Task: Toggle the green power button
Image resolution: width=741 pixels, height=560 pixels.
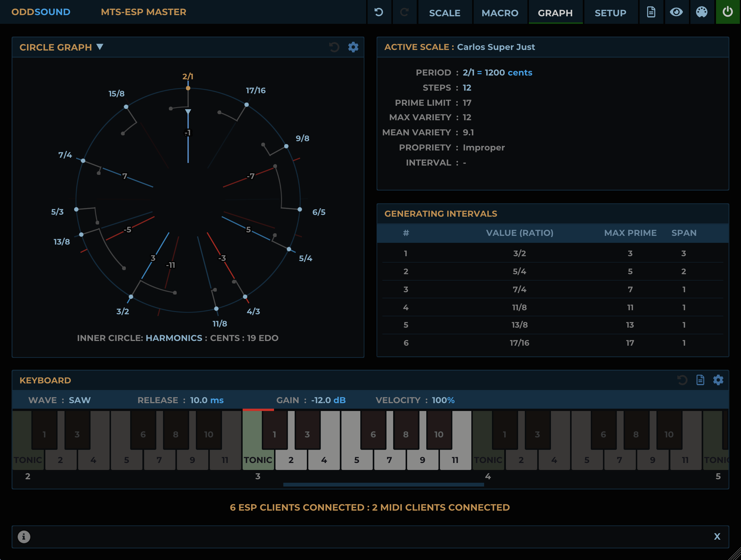Action: [x=727, y=12]
